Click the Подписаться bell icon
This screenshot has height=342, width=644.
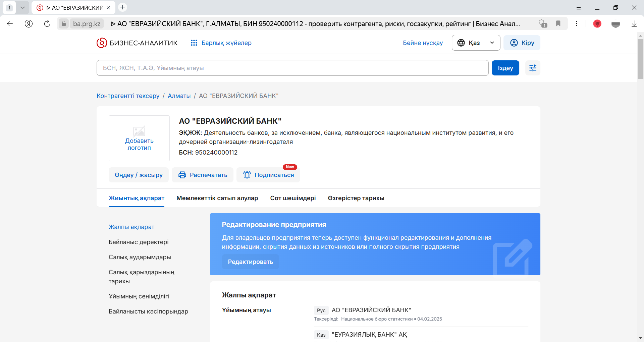coord(247,175)
